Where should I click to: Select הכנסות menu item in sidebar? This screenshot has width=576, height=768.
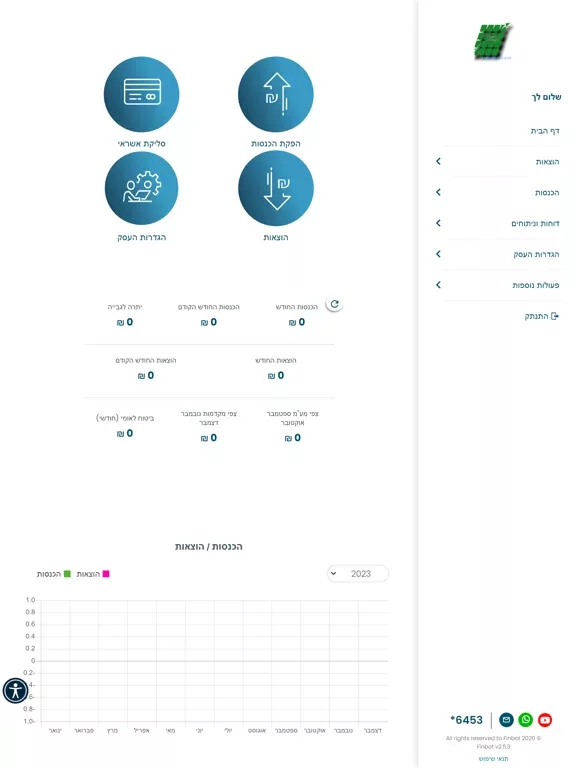(x=547, y=192)
